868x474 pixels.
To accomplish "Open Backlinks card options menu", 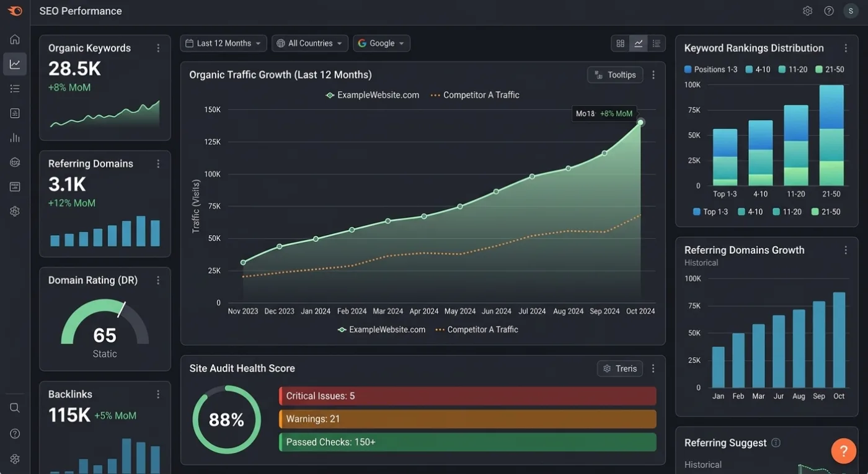I will coord(158,395).
